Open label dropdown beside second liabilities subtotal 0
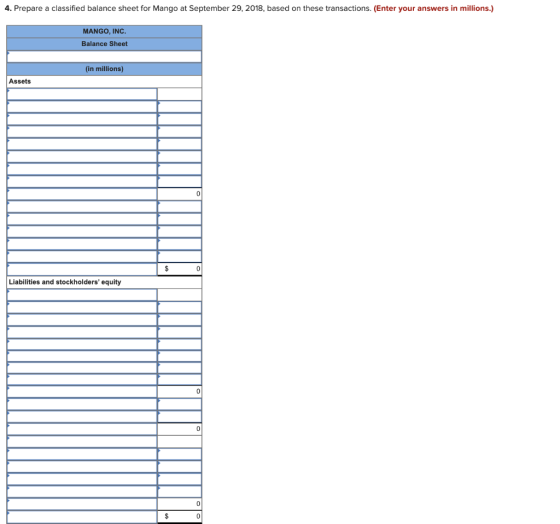 pyautogui.click(x=82, y=429)
